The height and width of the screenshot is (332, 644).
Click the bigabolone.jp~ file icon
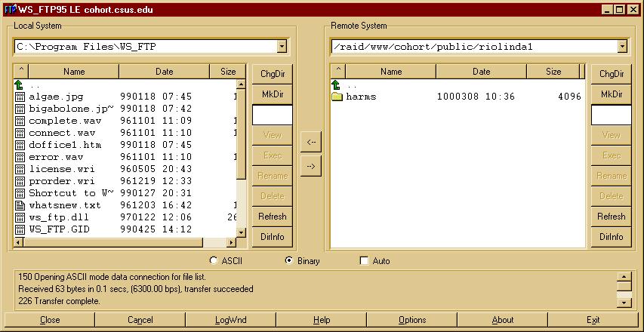(x=20, y=109)
